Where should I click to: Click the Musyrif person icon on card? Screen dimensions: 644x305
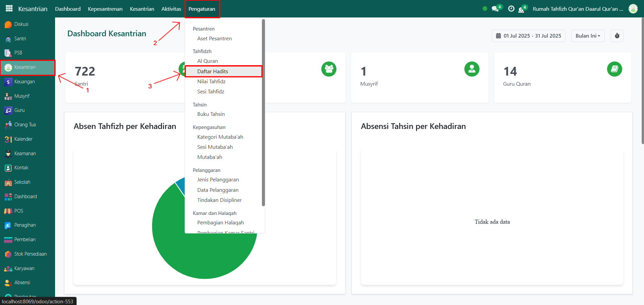point(471,69)
